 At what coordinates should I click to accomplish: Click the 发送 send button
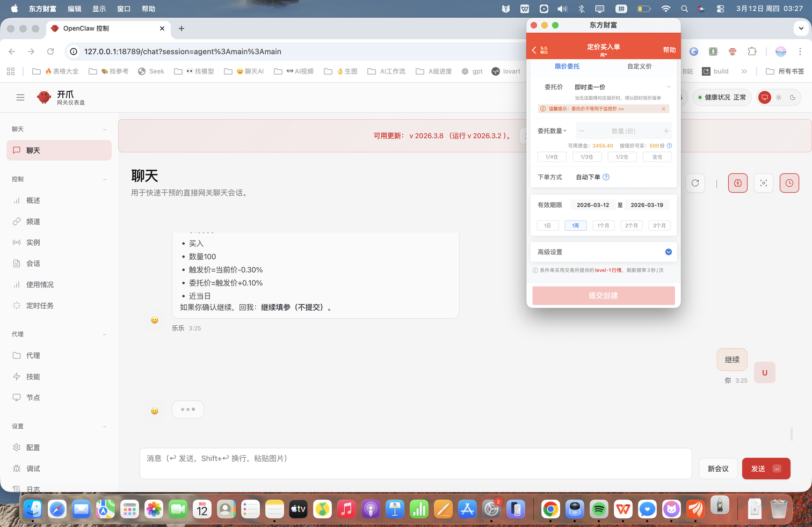[x=765, y=469]
